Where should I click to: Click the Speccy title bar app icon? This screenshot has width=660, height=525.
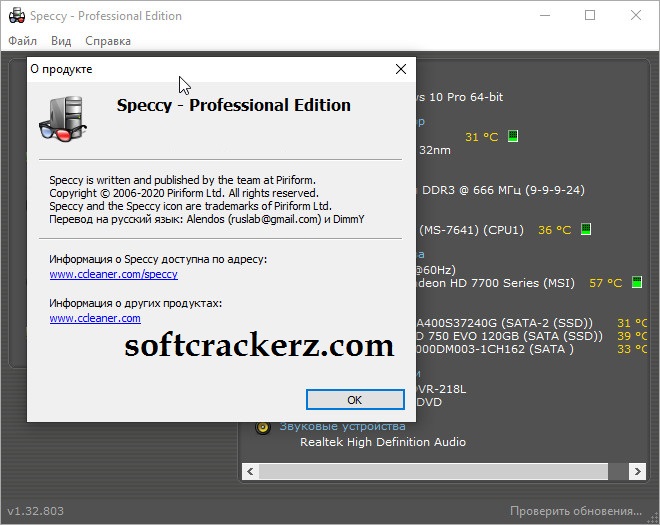click(17, 16)
